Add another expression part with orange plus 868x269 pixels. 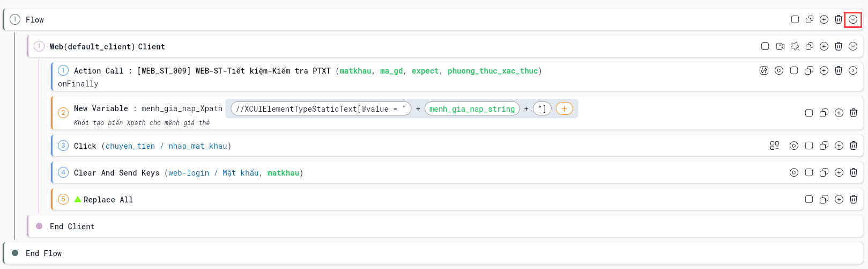coord(564,109)
